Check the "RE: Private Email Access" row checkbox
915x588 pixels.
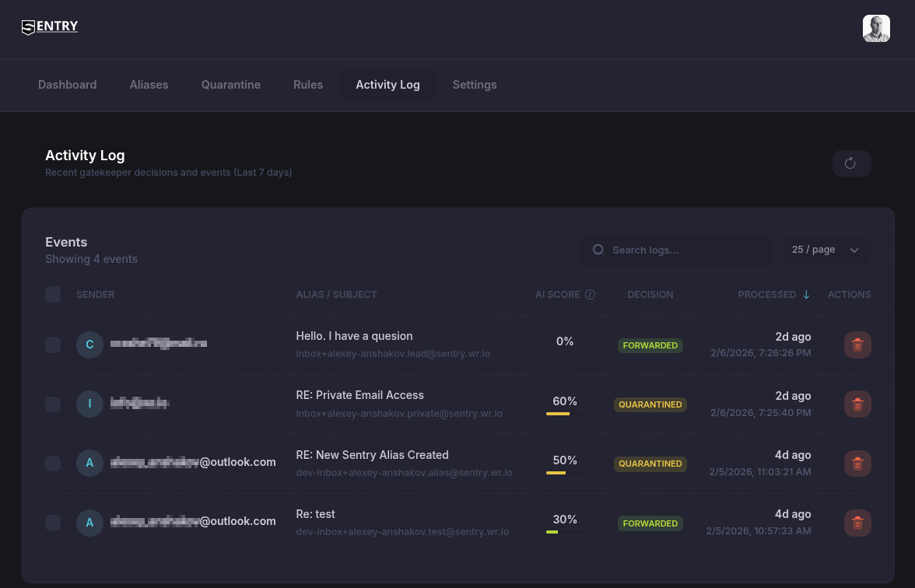pos(53,404)
